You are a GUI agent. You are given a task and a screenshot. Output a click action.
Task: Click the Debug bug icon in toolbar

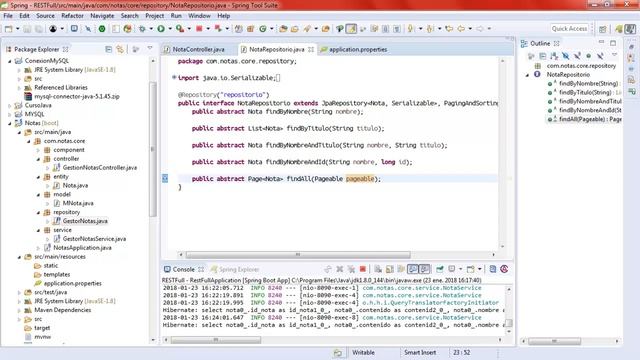(142, 29)
